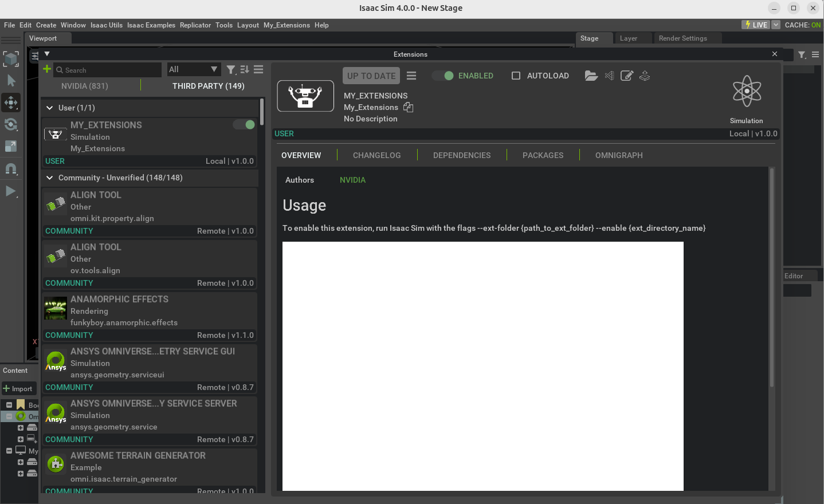The height and width of the screenshot is (504, 824).
Task: Click the overview panel scrollbar
Action: (x=772, y=278)
